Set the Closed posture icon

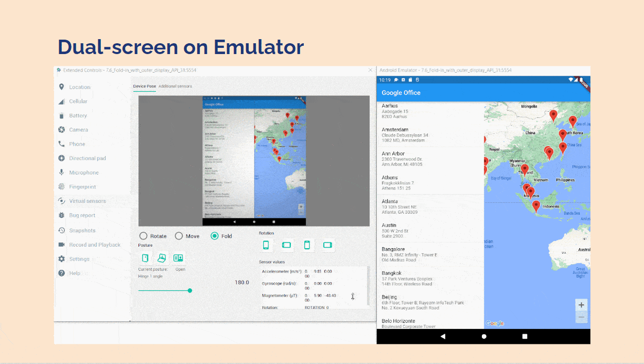(145, 258)
